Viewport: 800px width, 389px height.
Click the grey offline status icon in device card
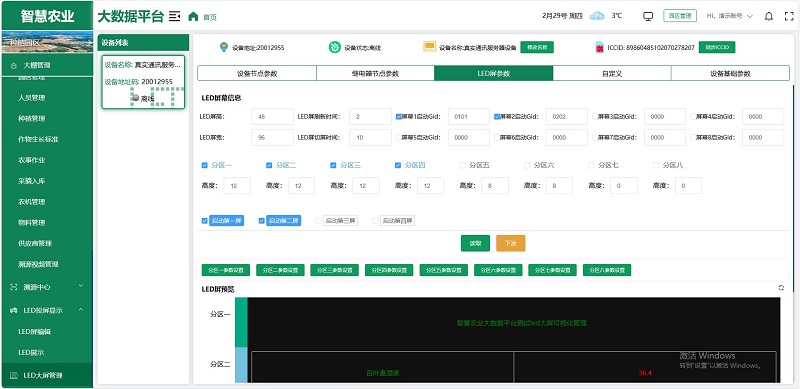coord(135,98)
